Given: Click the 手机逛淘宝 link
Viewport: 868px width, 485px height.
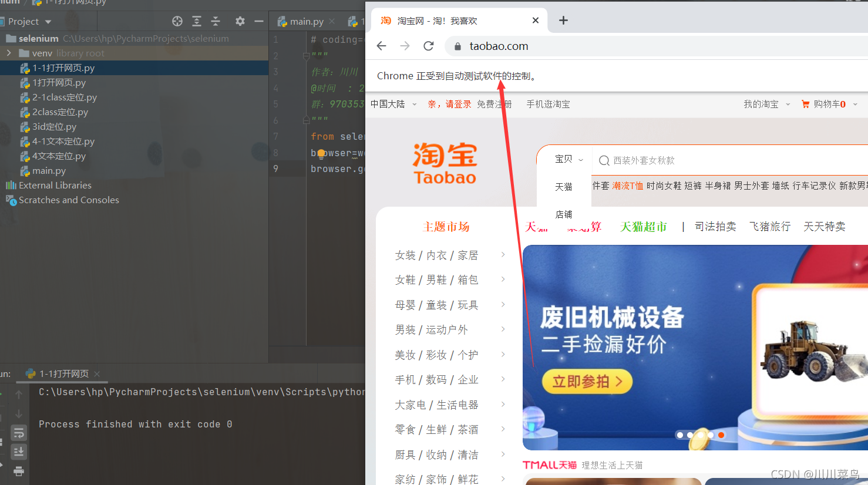Looking at the screenshot, I should point(548,104).
